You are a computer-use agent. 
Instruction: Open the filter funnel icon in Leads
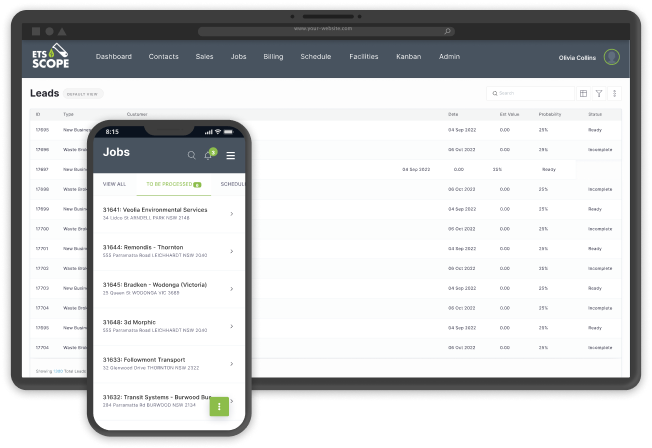599,94
